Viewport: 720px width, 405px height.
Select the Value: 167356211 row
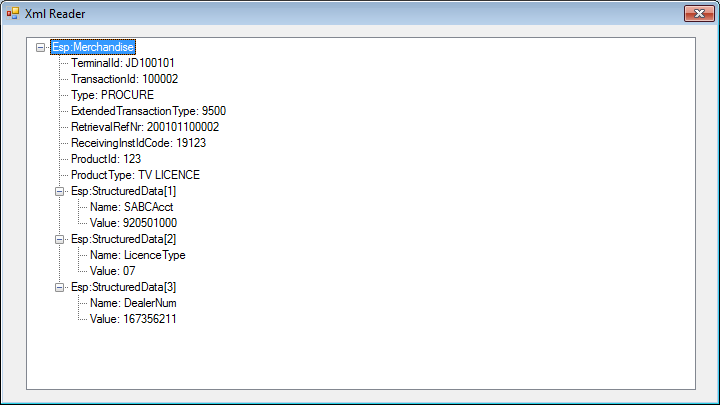133,319
